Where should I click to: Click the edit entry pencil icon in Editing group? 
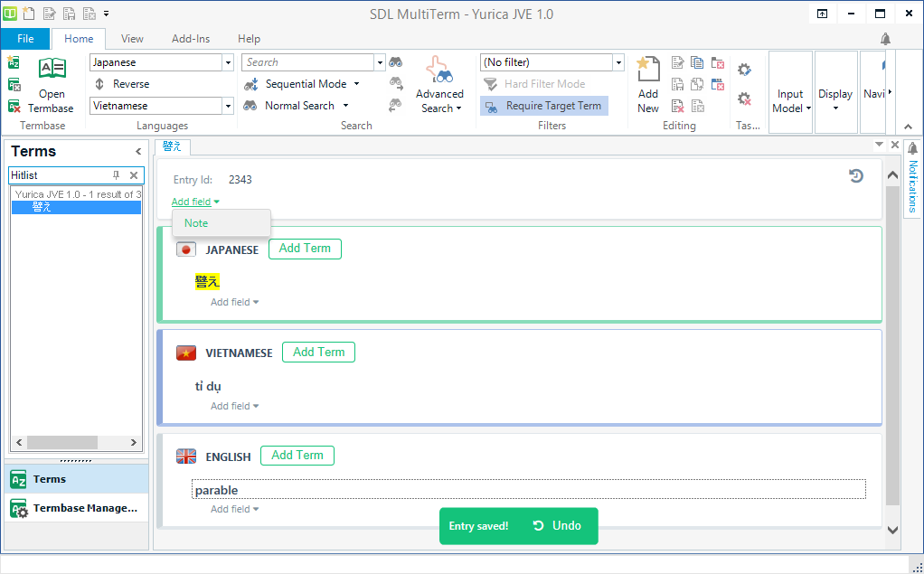[x=678, y=62]
